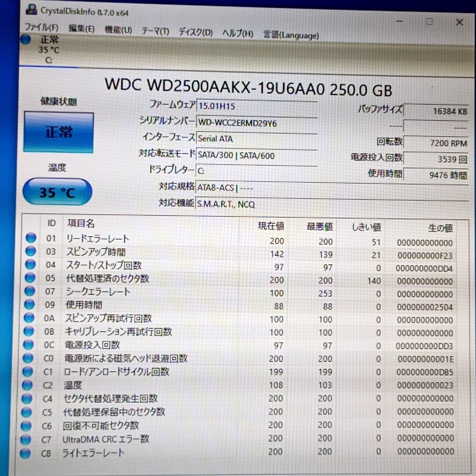Click the status circle for ID C1 row
Viewport: 476px width, 476px height.
coord(28,371)
